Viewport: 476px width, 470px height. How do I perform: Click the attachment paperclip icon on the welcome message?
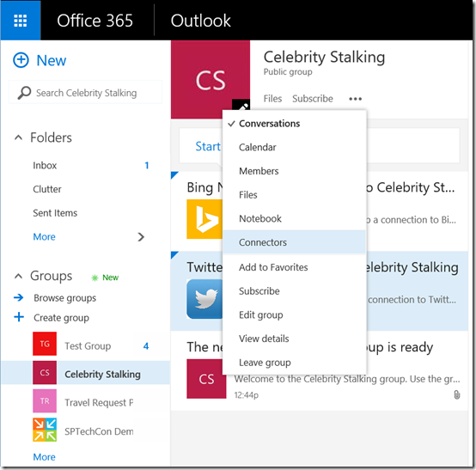coord(456,394)
